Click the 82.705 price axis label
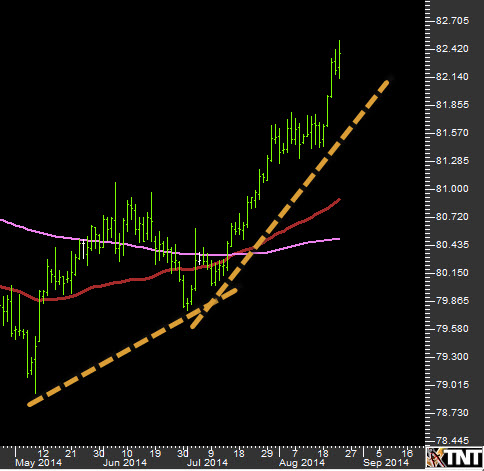 (x=452, y=21)
